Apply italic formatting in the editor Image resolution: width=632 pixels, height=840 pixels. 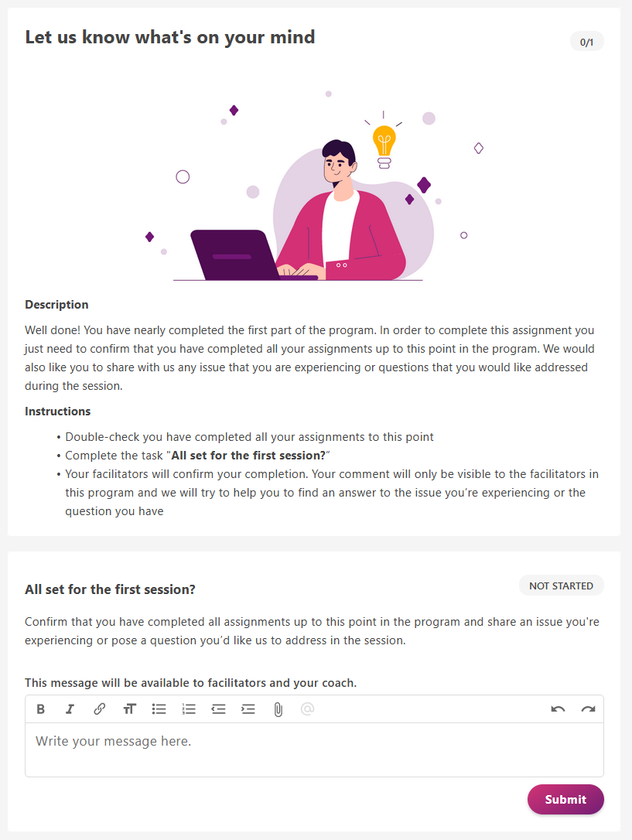click(x=70, y=709)
